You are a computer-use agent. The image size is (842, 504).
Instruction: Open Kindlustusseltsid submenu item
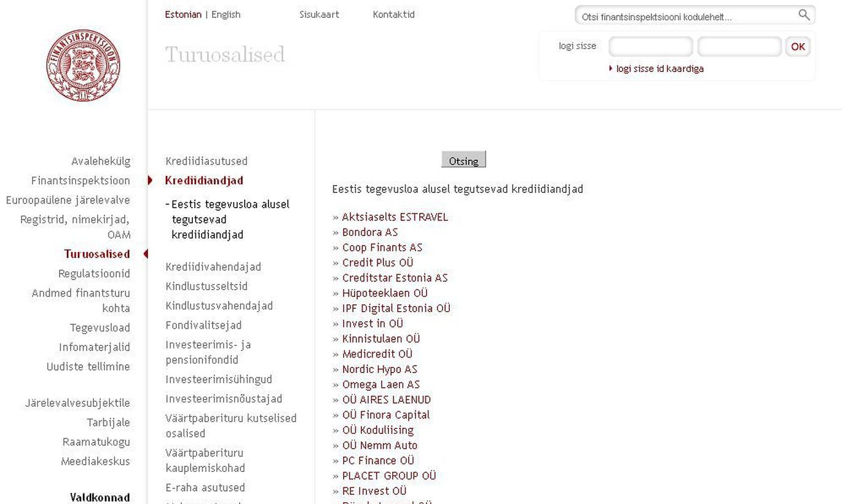click(x=207, y=286)
